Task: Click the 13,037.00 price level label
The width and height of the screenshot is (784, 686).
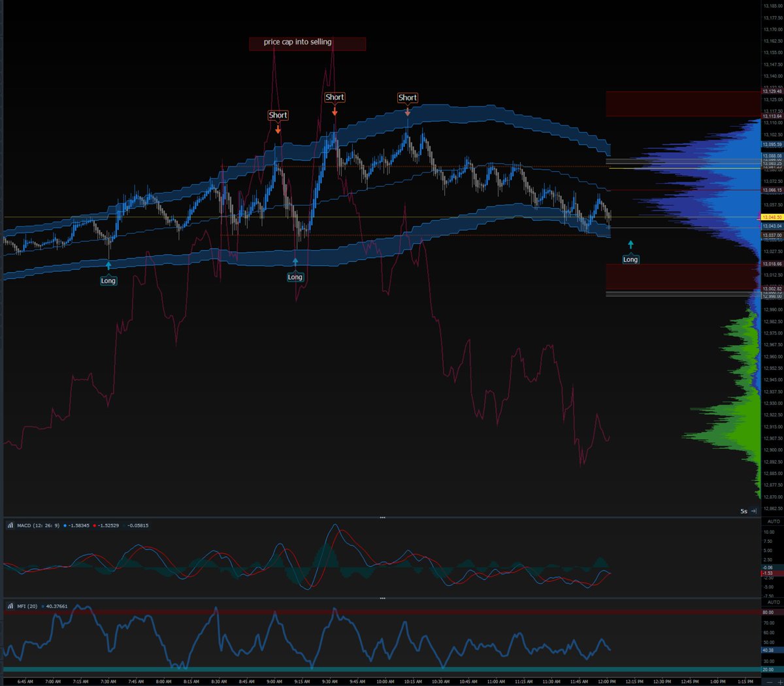Action: tap(772, 235)
